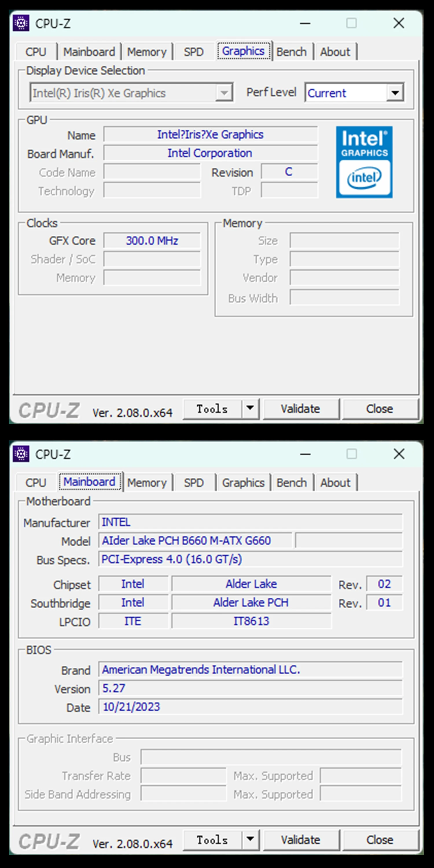Open the Tools dropdown arrow in the Graphics window
Image resolution: width=434 pixels, height=868 pixels.
click(x=250, y=408)
